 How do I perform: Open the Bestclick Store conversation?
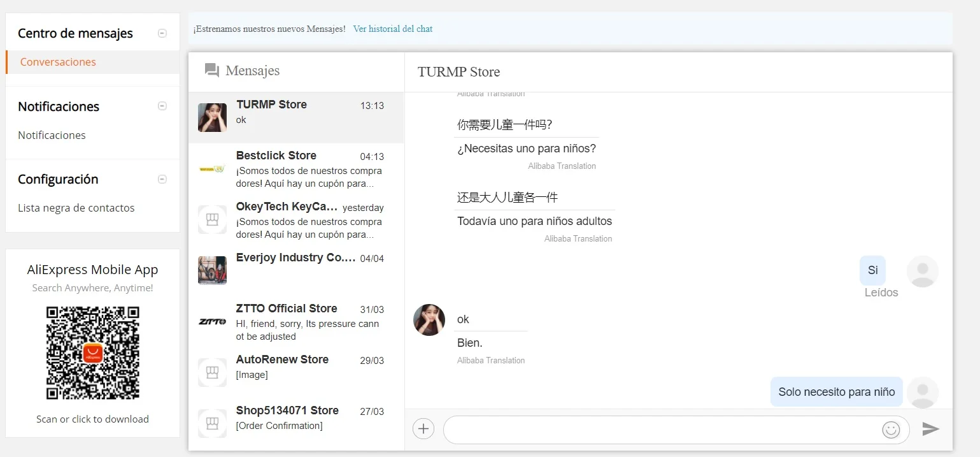pyautogui.click(x=296, y=169)
